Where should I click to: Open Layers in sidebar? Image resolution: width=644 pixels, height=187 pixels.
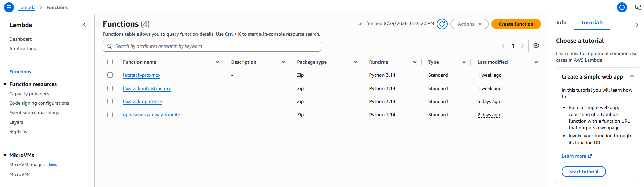[16, 122]
